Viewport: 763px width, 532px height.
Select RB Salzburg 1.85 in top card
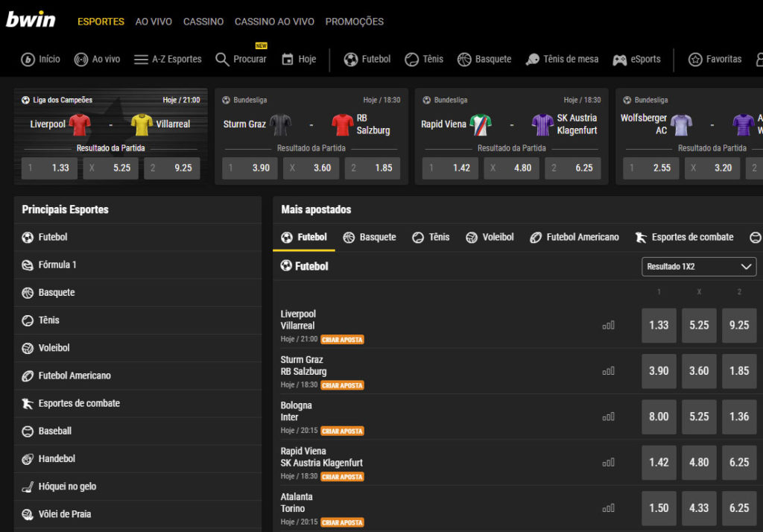coord(373,168)
